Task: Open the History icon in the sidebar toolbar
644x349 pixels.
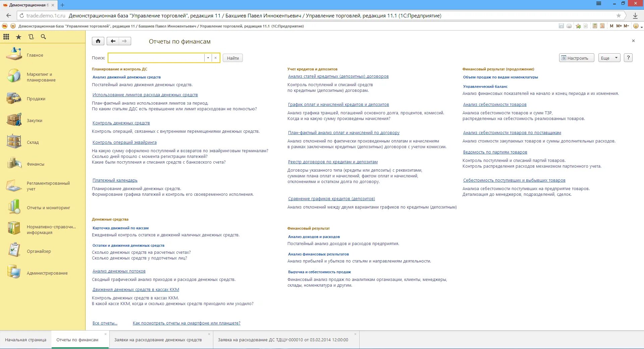Action: [x=31, y=37]
